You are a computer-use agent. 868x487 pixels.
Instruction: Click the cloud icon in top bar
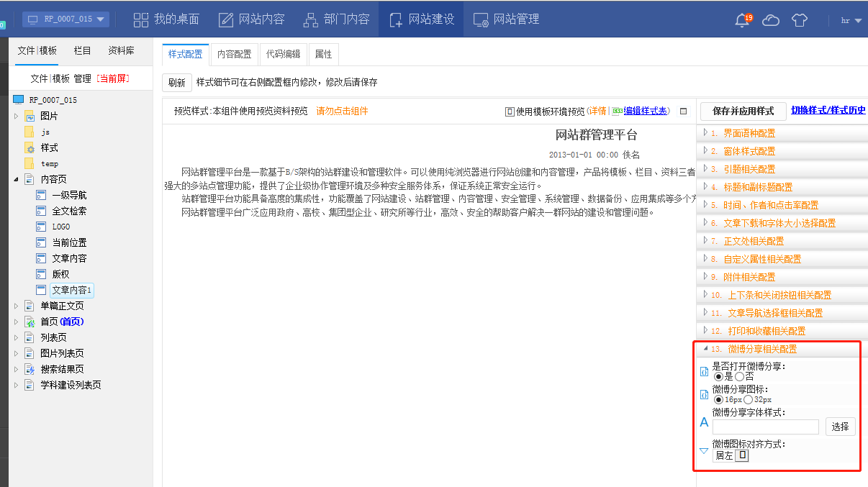771,20
